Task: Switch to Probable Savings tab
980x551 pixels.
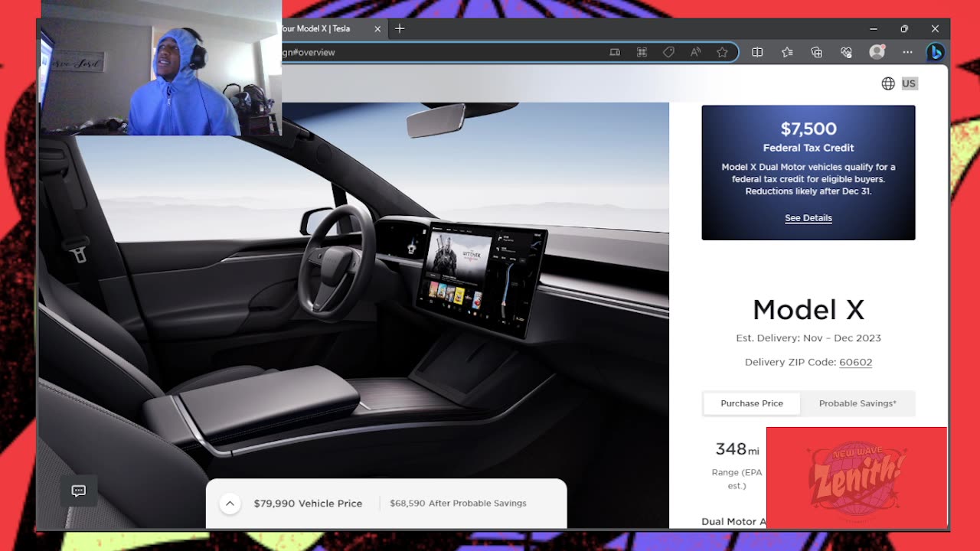Action: (857, 403)
